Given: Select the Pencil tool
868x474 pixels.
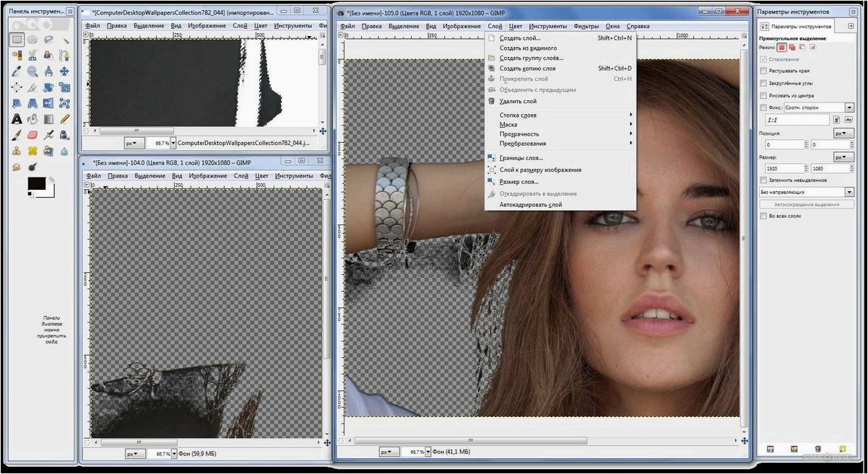Looking at the screenshot, I should 64,119.
